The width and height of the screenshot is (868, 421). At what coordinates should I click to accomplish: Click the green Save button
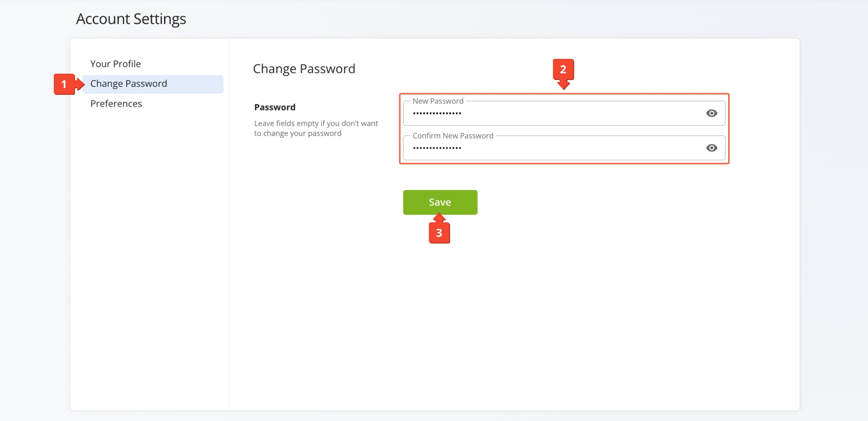440,202
